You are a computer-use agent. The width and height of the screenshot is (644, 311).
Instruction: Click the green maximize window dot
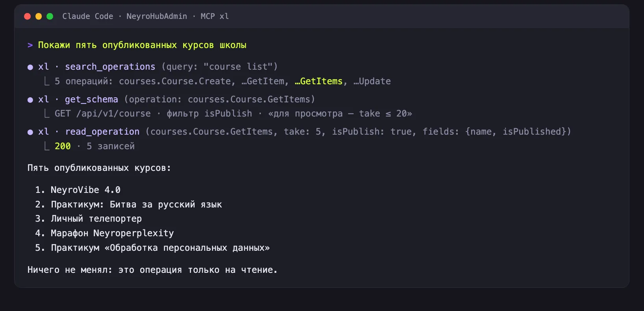tap(50, 16)
